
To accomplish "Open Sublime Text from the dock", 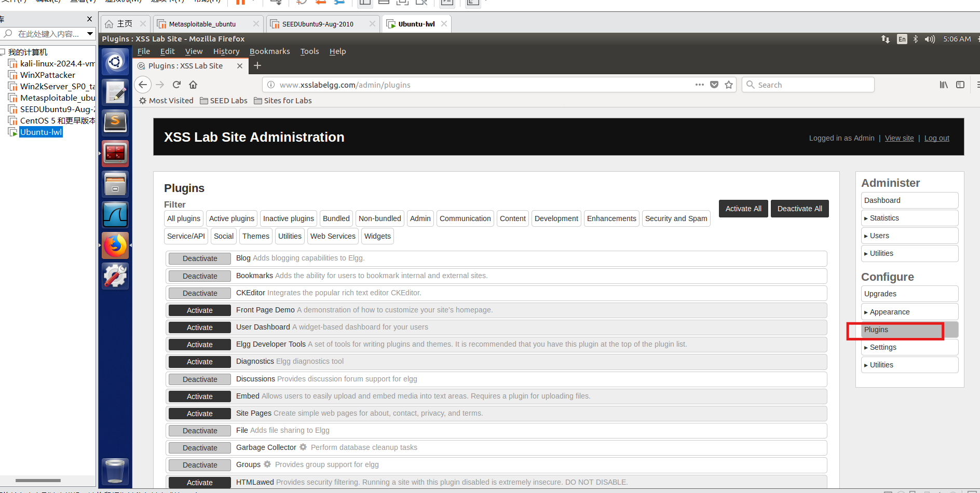I will point(115,123).
